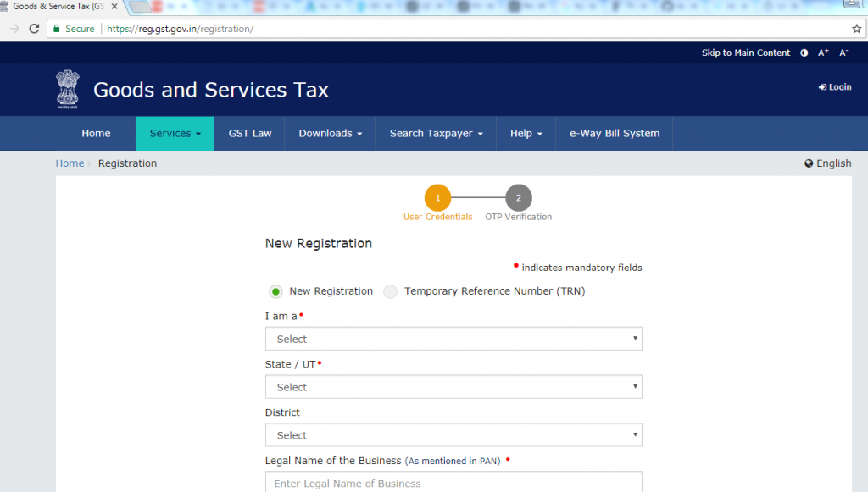Click the Login link
868x492 pixels.
pyautogui.click(x=835, y=86)
